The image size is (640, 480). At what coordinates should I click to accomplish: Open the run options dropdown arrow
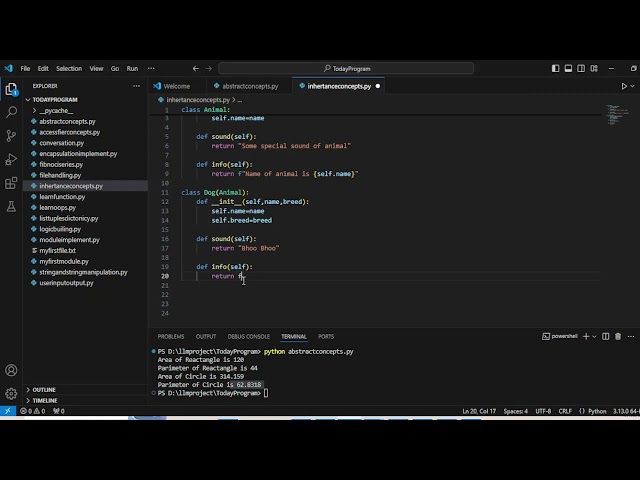pos(633,86)
